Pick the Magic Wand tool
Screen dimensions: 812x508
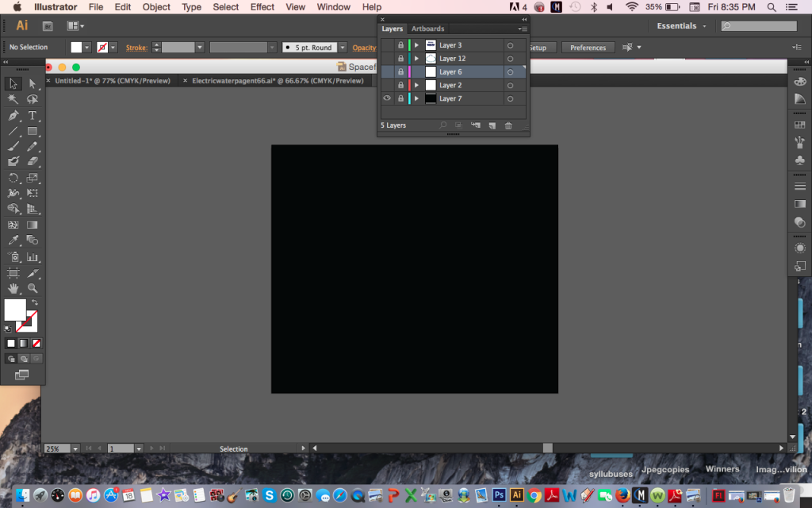pyautogui.click(x=13, y=100)
